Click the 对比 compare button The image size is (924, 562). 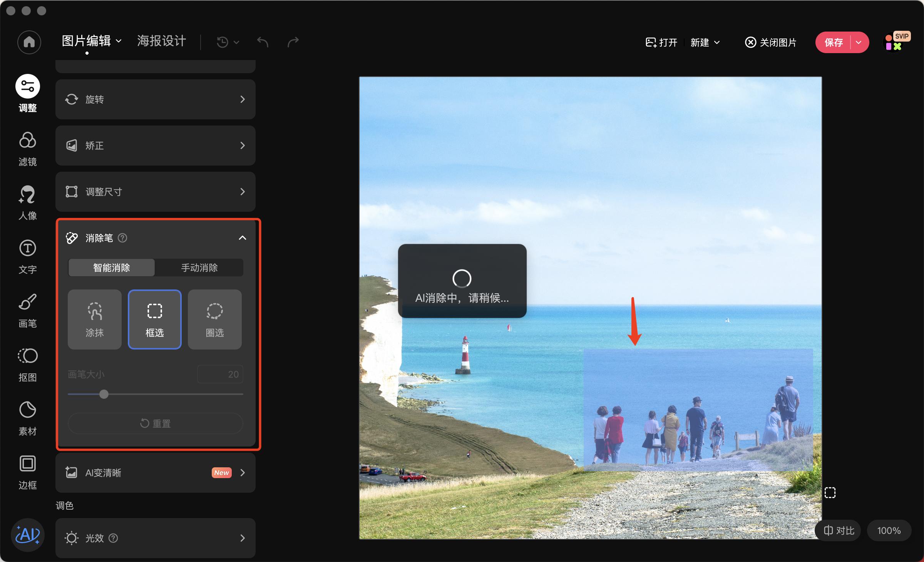tap(839, 530)
